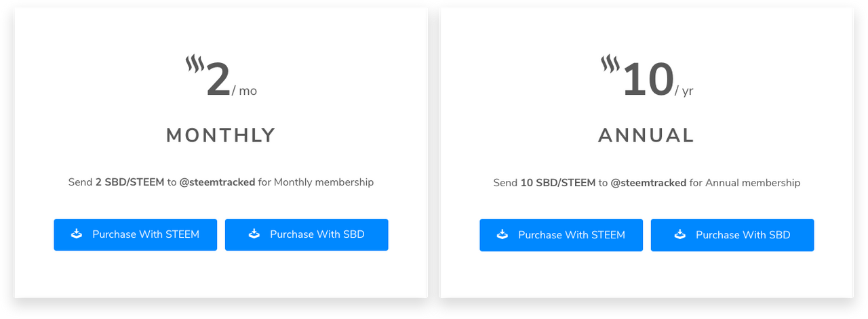The height and width of the screenshot is (319, 868).
Task: Click @steemtracked in the Monthly description
Action: click(217, 182)
